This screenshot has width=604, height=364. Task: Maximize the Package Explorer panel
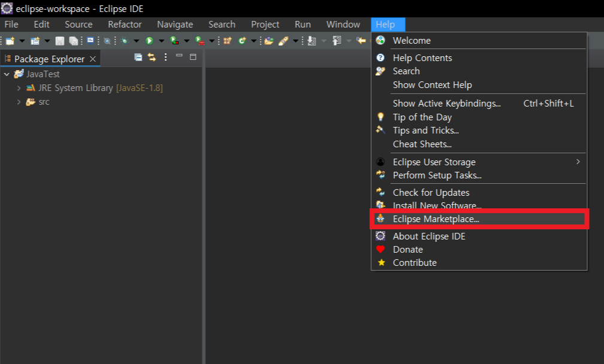click(193, 57)
